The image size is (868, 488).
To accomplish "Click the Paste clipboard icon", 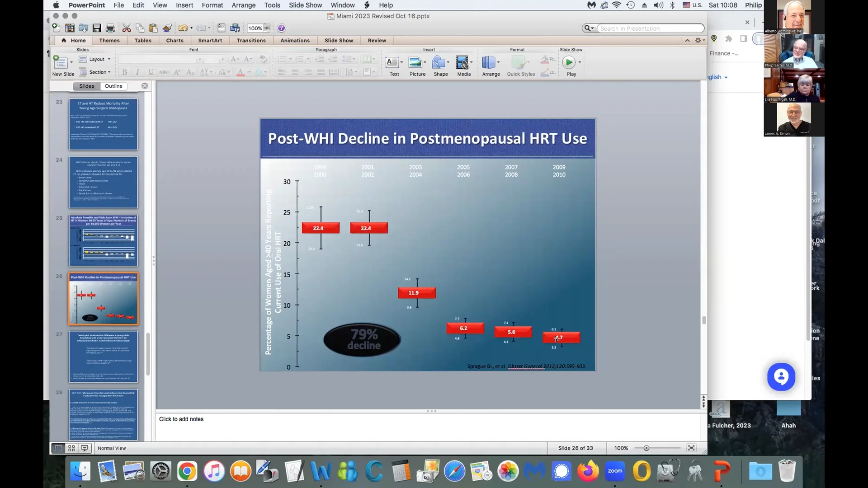I will tap(154, 28).
